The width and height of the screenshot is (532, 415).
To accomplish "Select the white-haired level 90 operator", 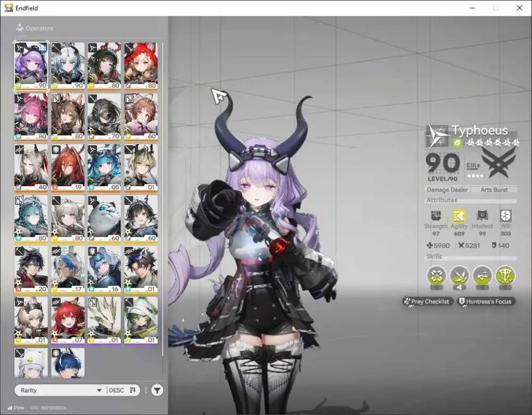I will 68,66.
